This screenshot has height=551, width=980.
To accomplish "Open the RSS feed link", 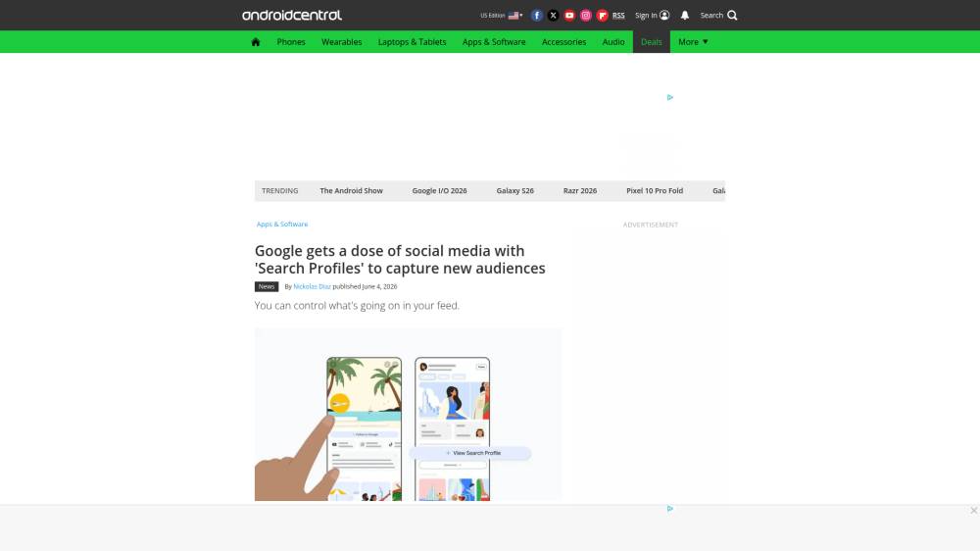I will point(618,16).
